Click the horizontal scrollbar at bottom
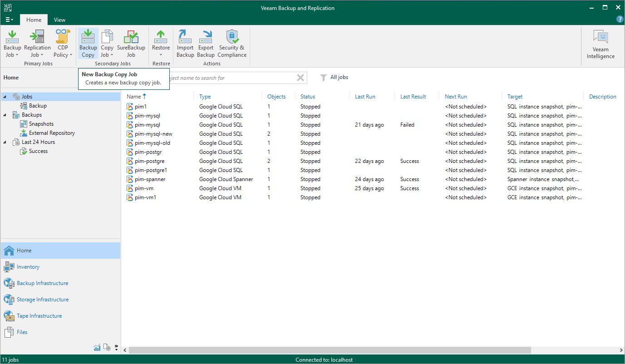This screenshot has width=625, height=364. 329,350
